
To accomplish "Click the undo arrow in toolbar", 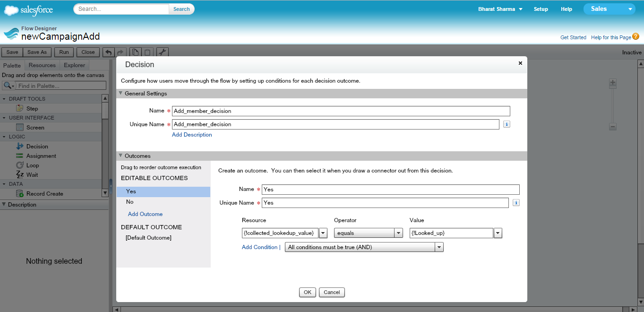I will click(108, 52).
